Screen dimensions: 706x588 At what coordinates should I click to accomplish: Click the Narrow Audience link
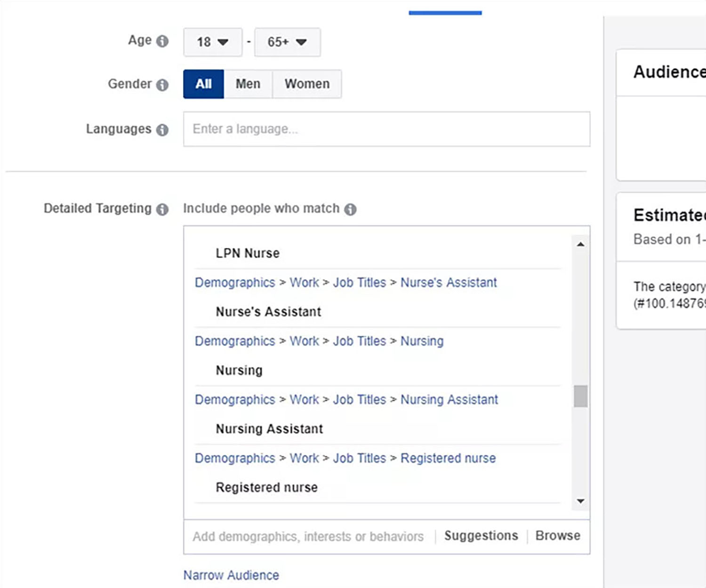click(x=231, y=575)
